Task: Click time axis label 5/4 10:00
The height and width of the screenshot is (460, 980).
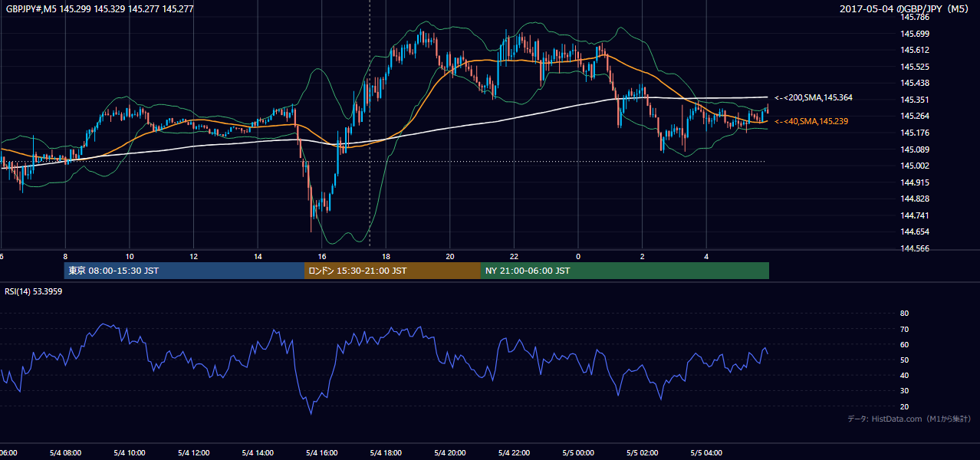Action: pos(129,453)
